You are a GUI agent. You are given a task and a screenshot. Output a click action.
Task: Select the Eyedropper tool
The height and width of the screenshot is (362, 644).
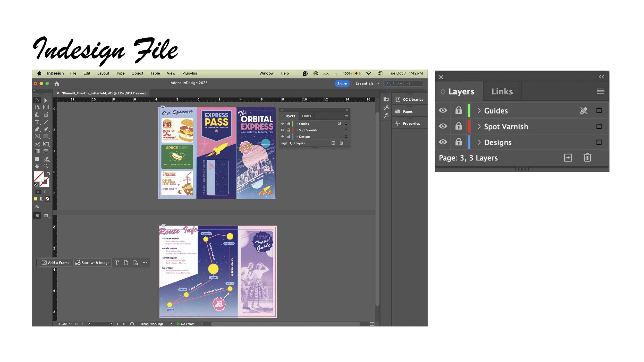46,159
